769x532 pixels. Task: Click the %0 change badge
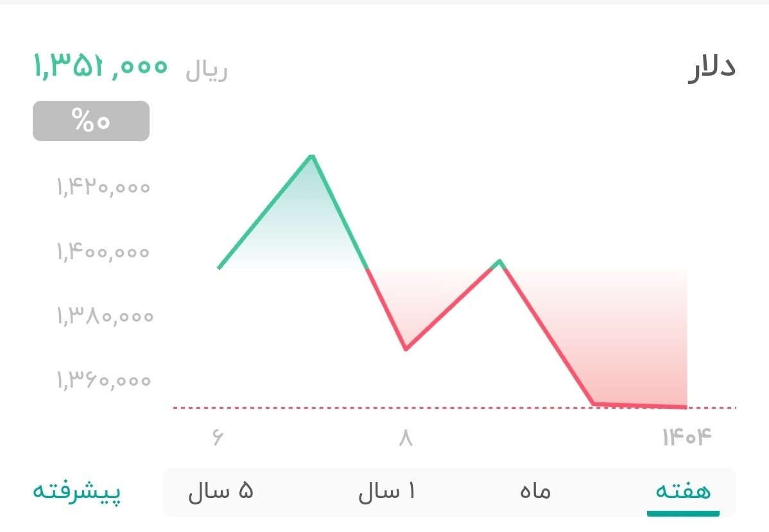point(90,120)
